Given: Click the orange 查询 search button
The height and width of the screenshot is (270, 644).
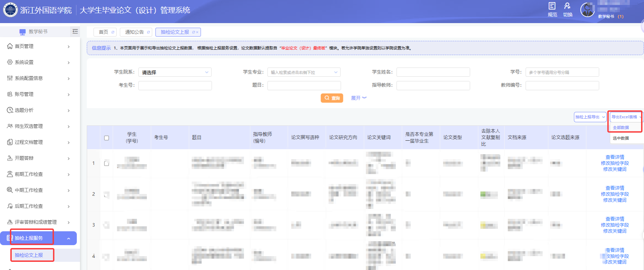Looking at the screenshot, I should [332, 98].
